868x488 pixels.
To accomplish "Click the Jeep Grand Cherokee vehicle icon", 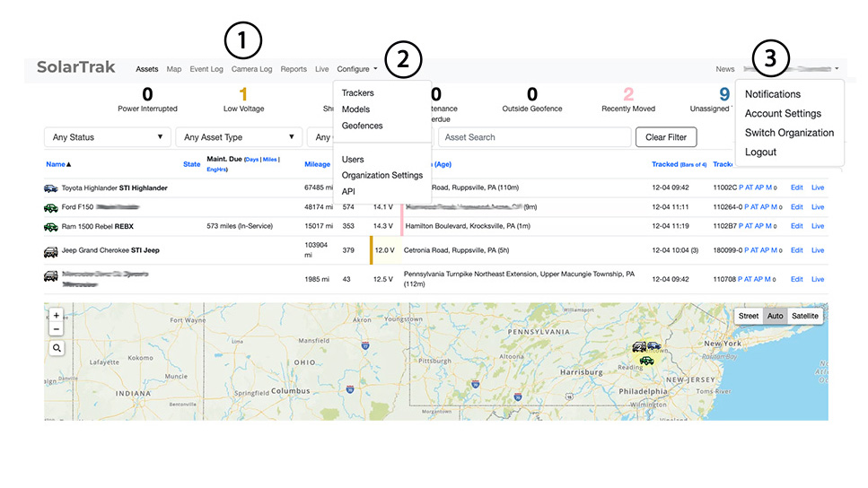I will pos(51,250).
